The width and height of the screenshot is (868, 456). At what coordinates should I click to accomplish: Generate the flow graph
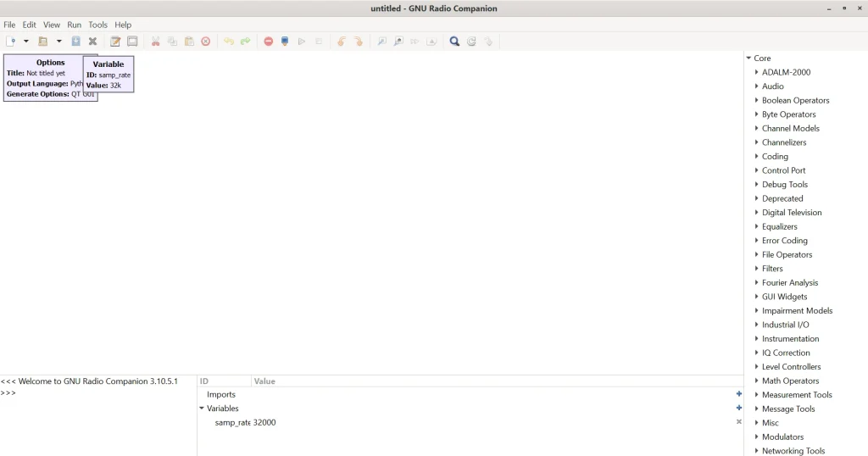click(285, 42)
